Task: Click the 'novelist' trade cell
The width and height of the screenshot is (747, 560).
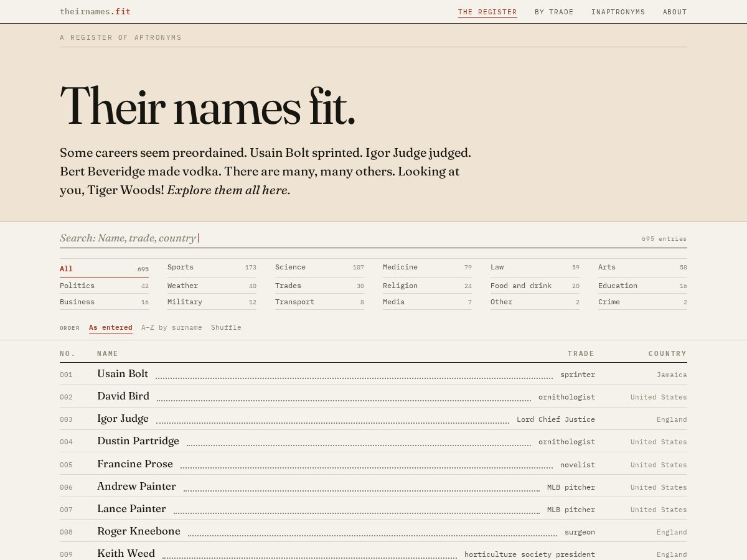Action: (x=578, y=465)
